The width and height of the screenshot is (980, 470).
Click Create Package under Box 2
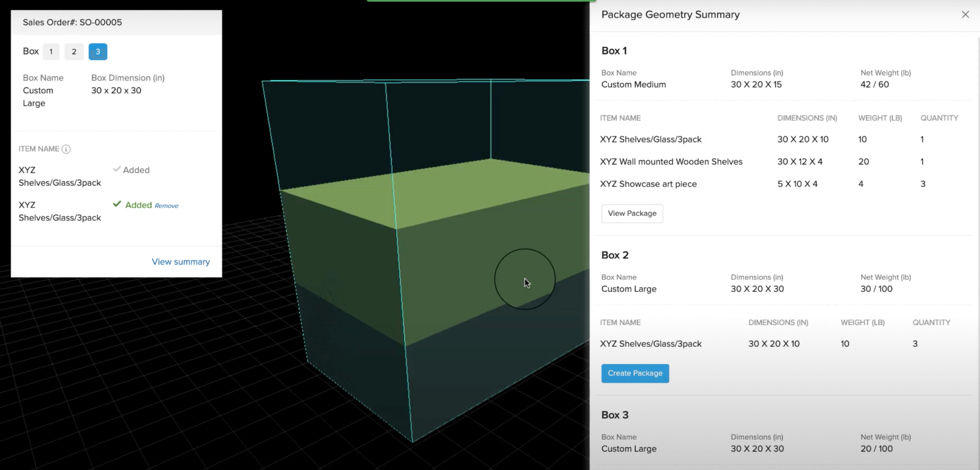(635, 373)
